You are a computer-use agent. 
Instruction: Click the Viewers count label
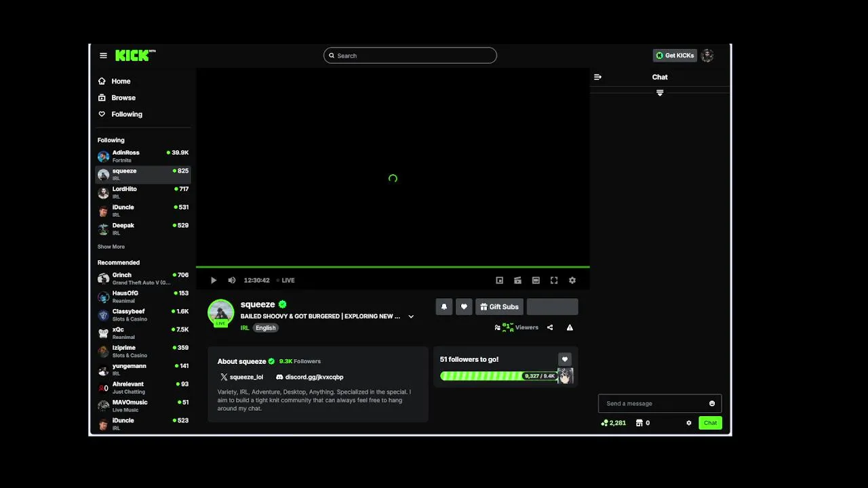point(527,327)
